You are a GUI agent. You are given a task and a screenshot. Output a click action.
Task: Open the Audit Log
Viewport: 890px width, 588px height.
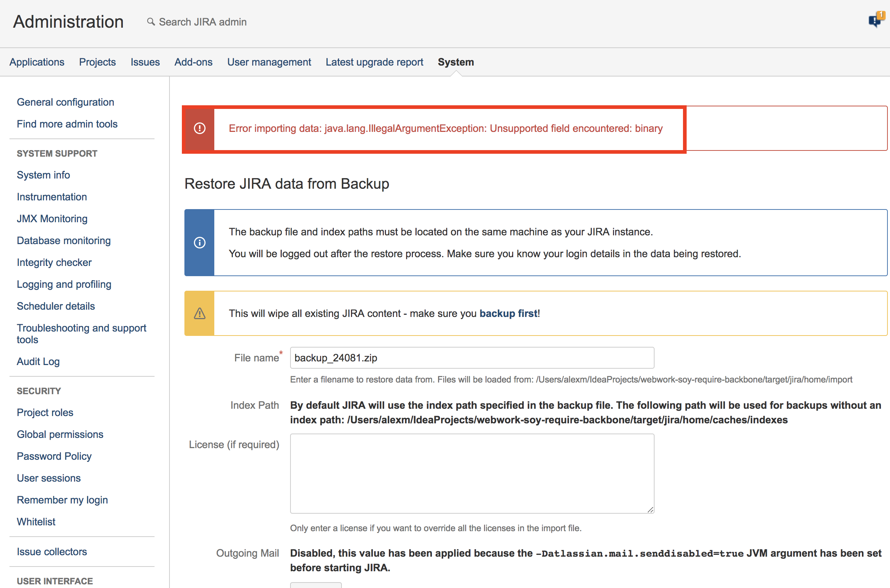pyautogui.click(x=38, y=361)
